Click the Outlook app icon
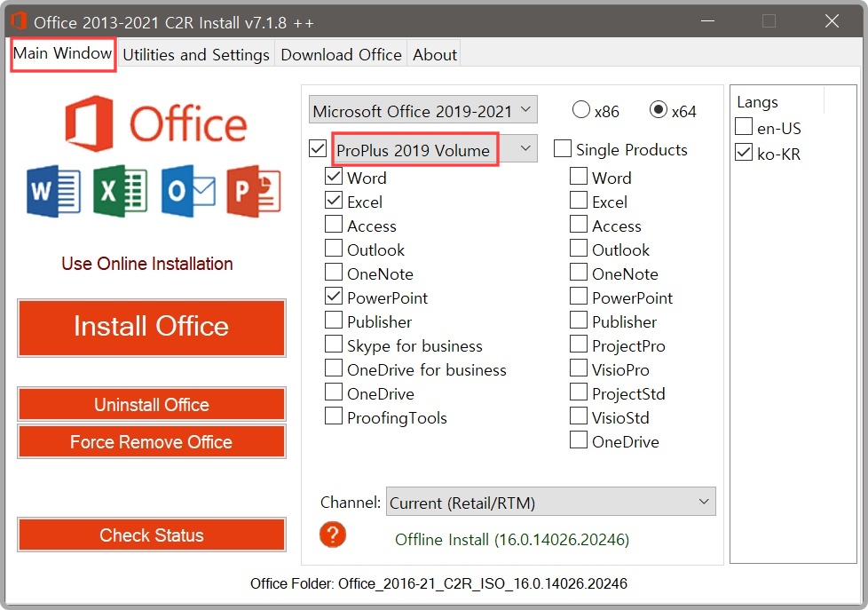This screenshot has width=868, height=610. [188, 191]
